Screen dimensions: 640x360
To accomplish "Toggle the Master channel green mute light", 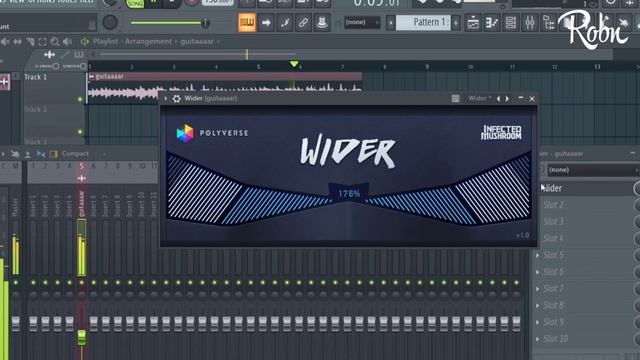I will (x=16, y=282).
